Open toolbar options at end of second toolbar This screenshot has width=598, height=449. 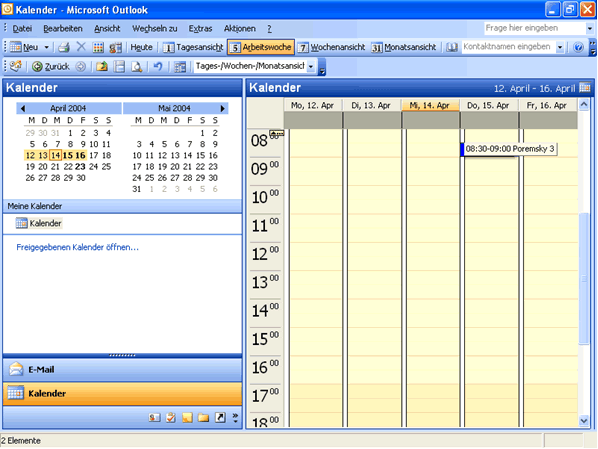(x=322, y=68)
